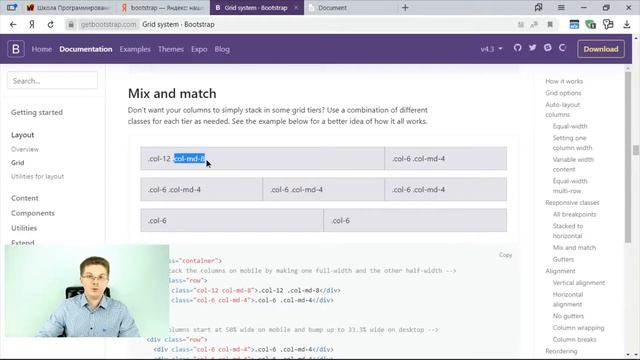
Task: Jump to Mix and match section
Action: (574, 248)
